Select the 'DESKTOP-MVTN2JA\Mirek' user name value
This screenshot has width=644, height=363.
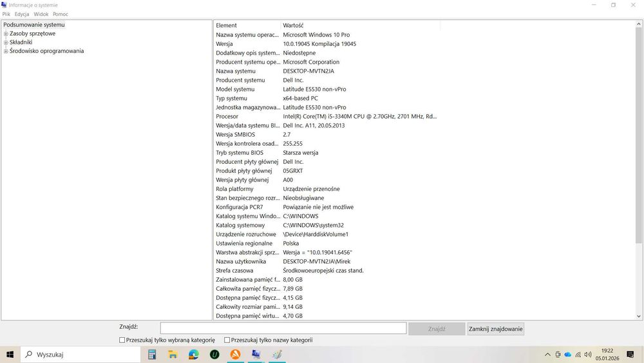[x=317, y=262]
